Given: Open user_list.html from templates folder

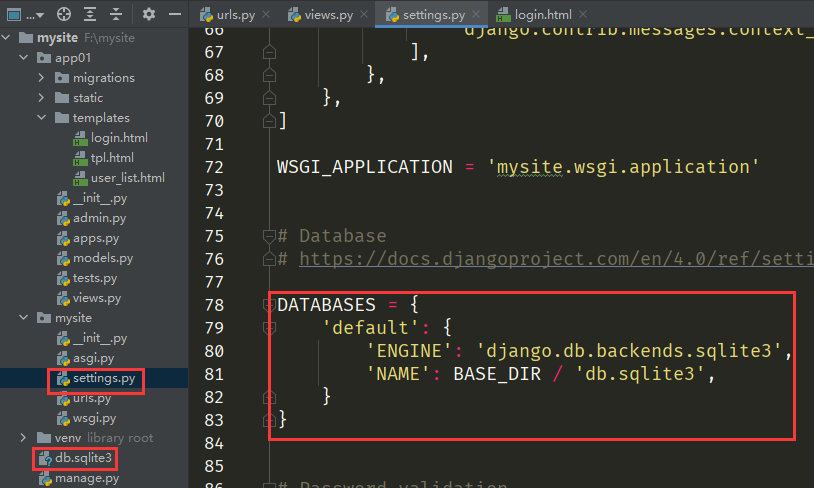Looking at the screenshot, I should (x=127, y=178).
